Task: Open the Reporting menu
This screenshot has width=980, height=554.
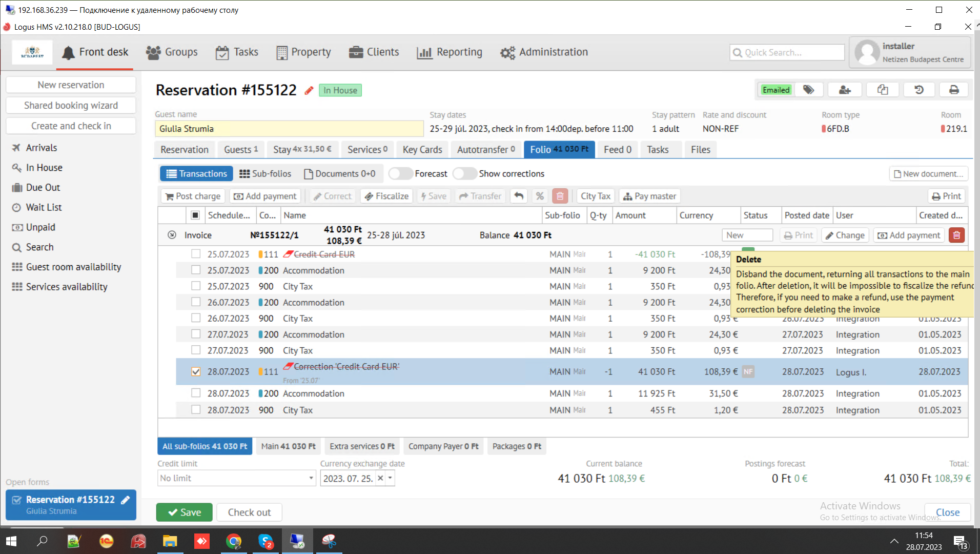Action: click(x=450, y=52)
